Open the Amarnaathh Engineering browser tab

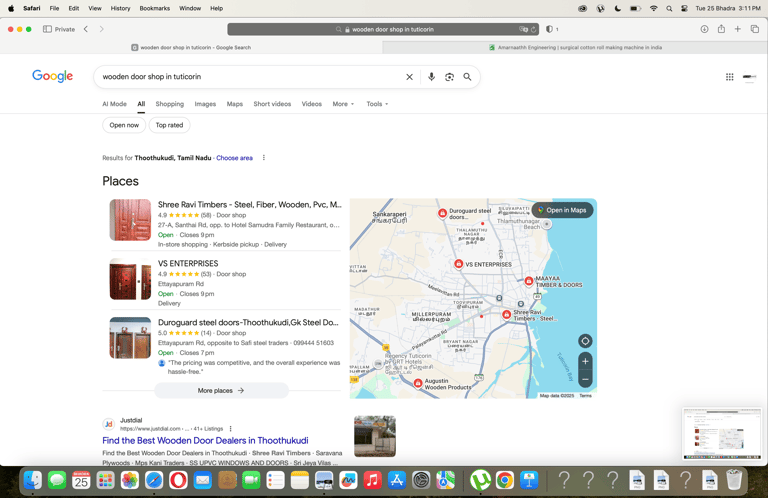click(x=575, y=47)
